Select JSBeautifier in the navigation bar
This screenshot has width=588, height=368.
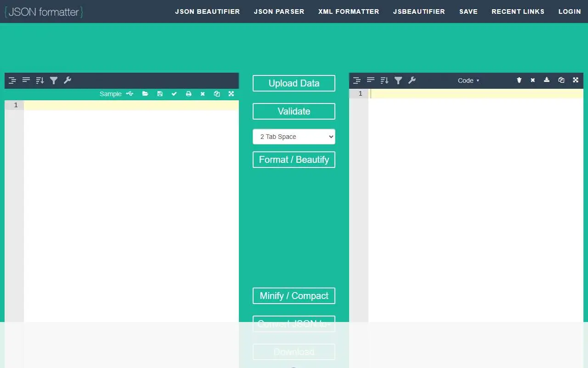pos(419,11)
